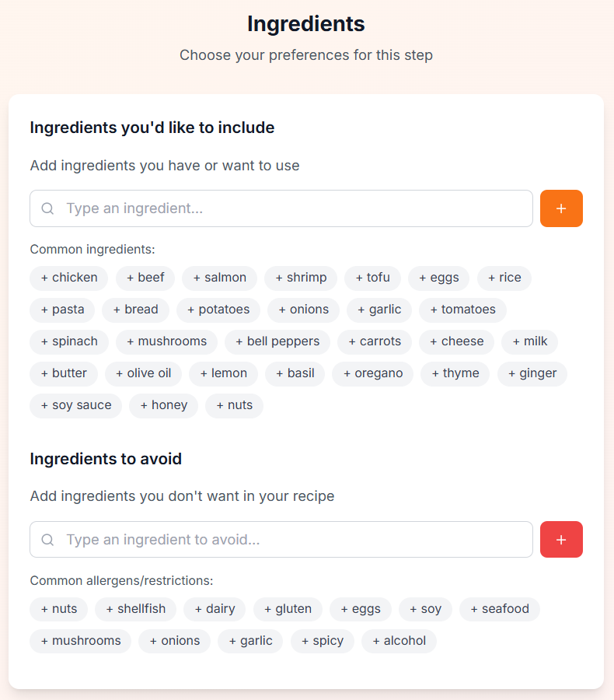Avoid shellfish allergen chip
Screen dimensions: 614x700
(135, 609)
